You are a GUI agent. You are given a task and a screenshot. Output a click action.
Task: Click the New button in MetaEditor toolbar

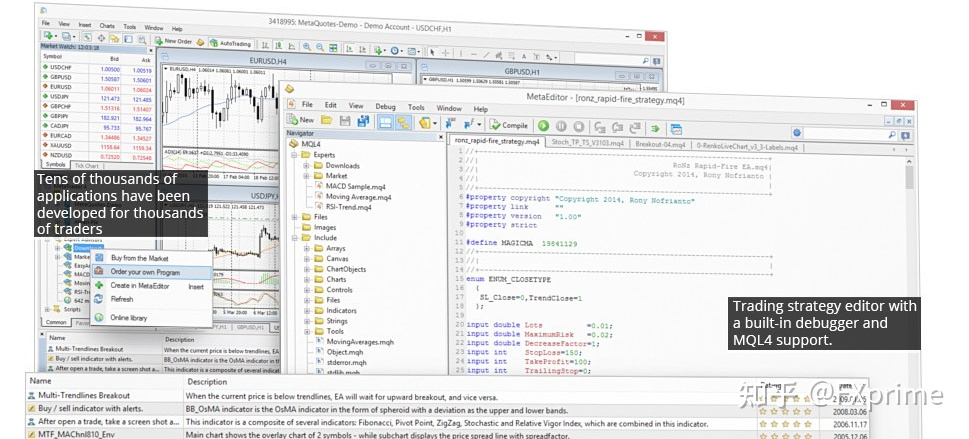[x=301, y=121]
